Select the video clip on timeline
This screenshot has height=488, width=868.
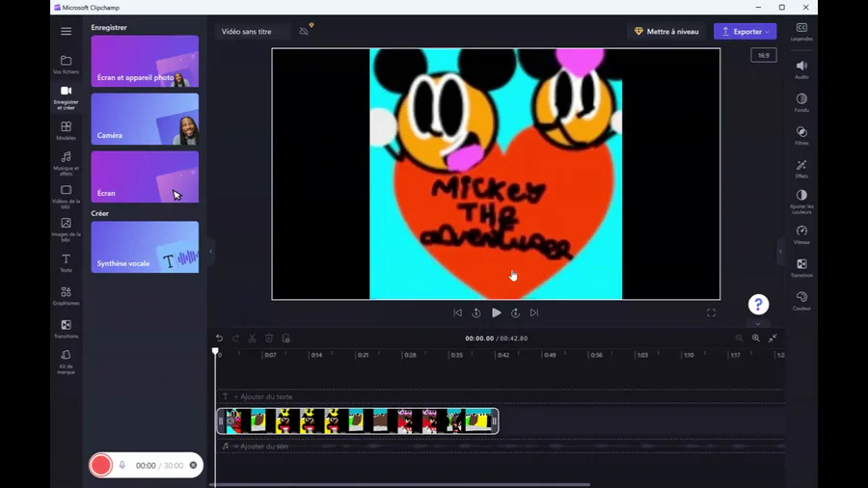[x=358, y=421]
